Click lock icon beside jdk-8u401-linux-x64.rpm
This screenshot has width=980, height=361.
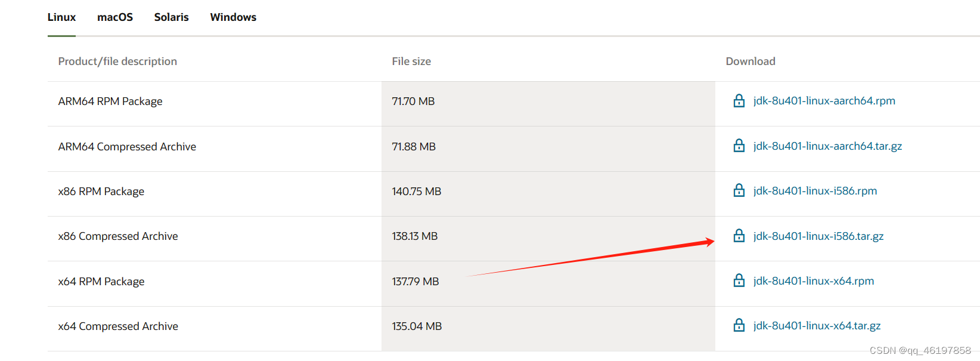click(x=739, y=280)
